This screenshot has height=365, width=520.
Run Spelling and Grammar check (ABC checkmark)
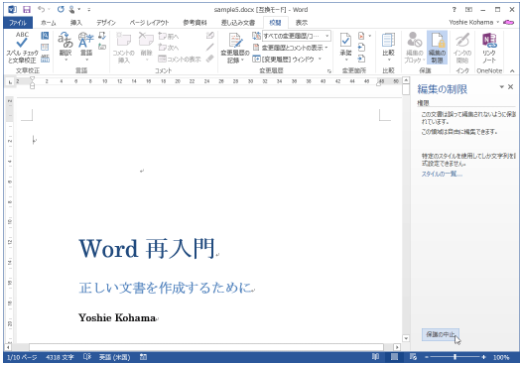pos(22,47)
